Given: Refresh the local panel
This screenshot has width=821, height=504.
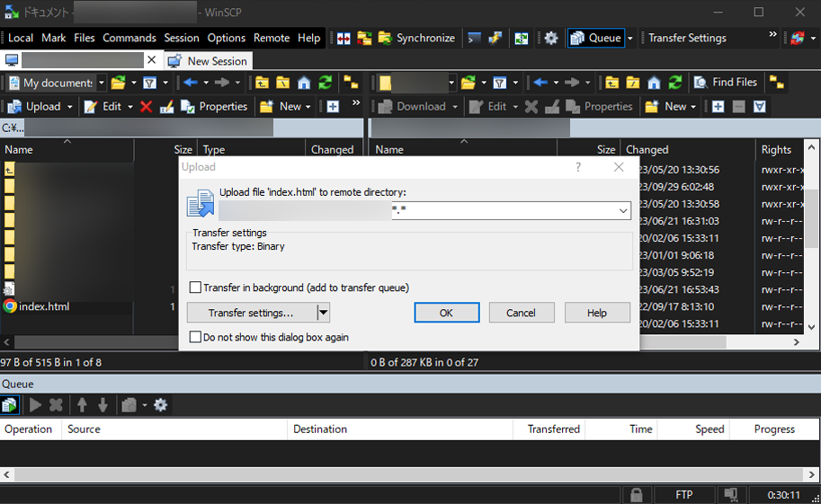Looking at the screenshot, I should [x=326, y=83].
